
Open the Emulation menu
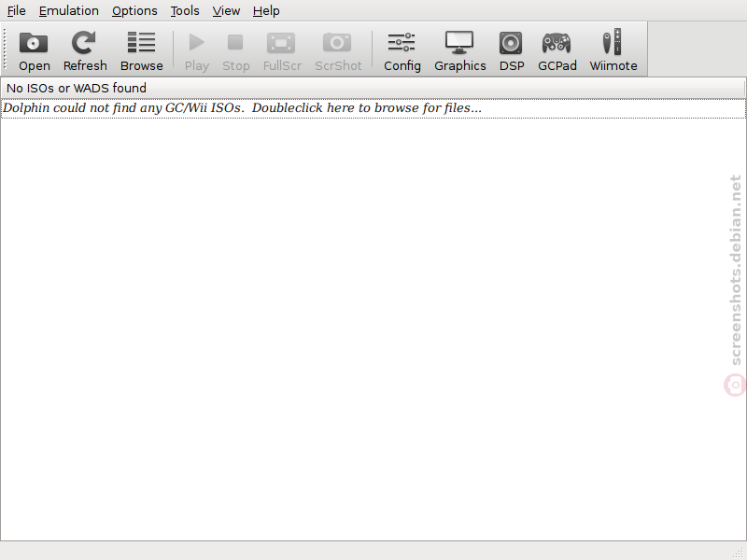coord(68,10)
